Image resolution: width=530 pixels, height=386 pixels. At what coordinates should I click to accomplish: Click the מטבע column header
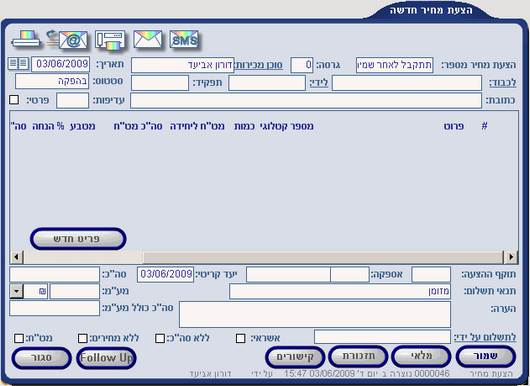(x=82, y=126)
